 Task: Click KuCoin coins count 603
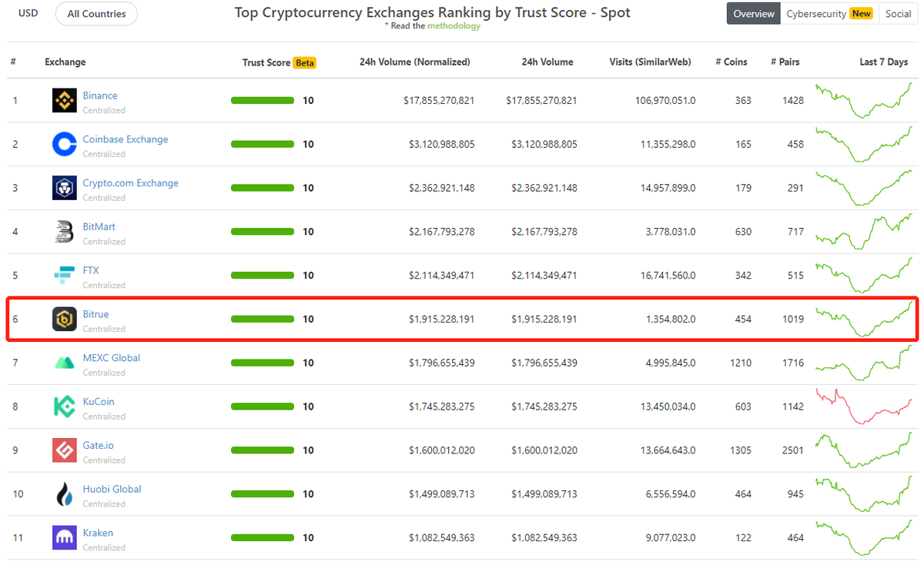click(x=743, y=406)
